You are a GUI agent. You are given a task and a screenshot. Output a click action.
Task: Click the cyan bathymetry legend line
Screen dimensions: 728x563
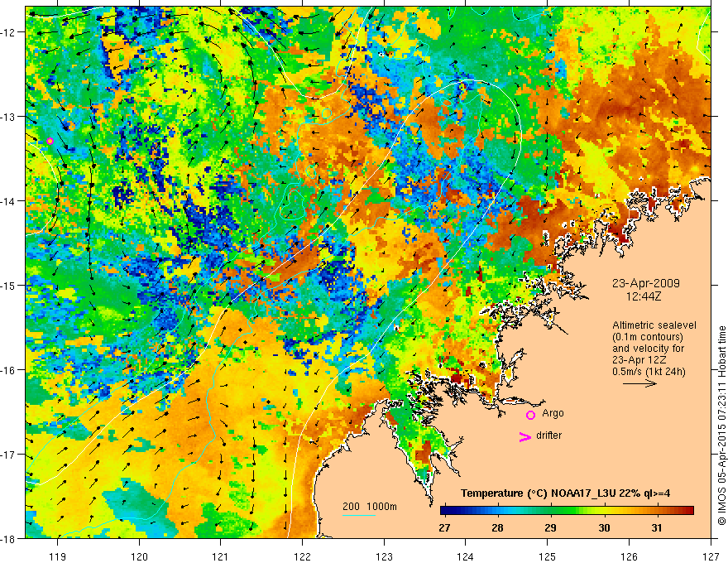359,515
